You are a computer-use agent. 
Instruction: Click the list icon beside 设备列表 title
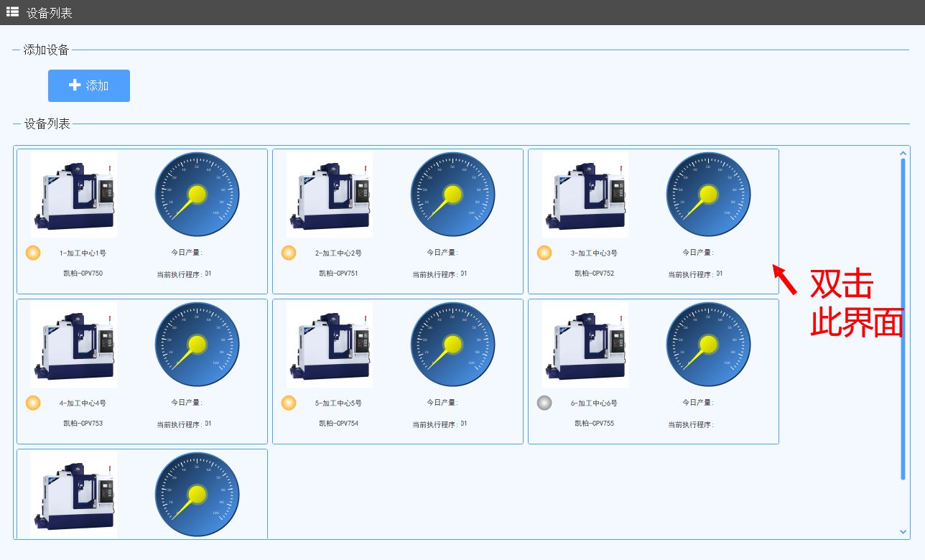pos(12,11)
